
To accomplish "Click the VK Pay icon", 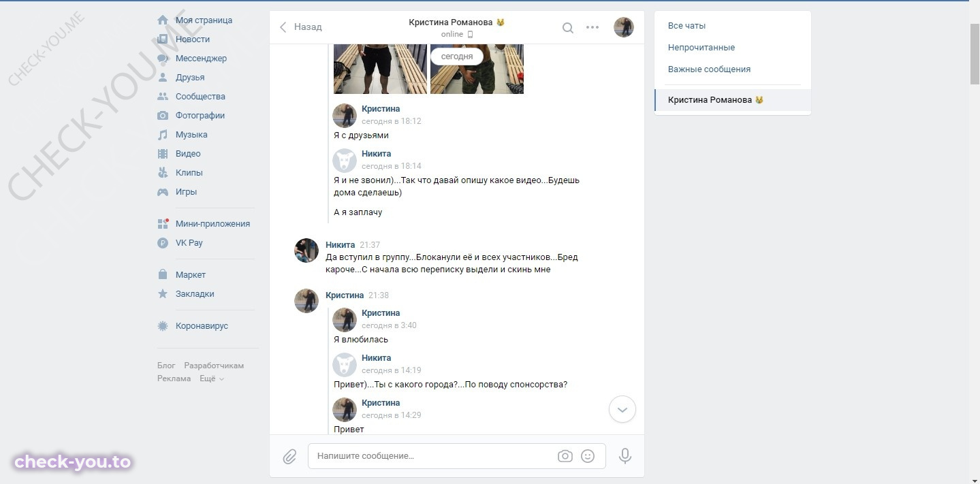I will click(163, 243).
